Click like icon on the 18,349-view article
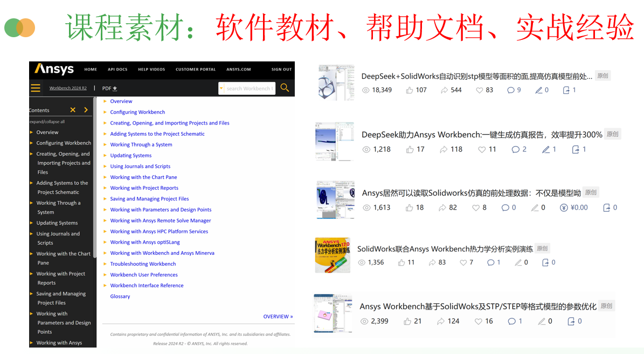The image size is (644, 354). 410,90
